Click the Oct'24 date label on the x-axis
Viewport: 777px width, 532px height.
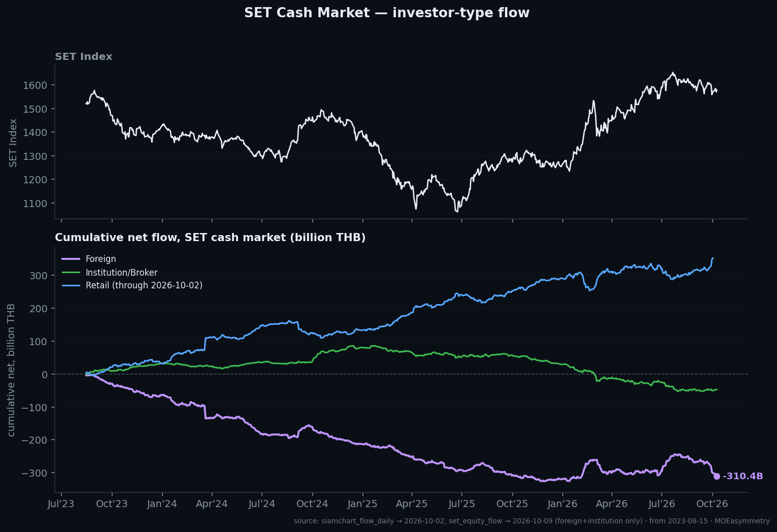[313, 504]
